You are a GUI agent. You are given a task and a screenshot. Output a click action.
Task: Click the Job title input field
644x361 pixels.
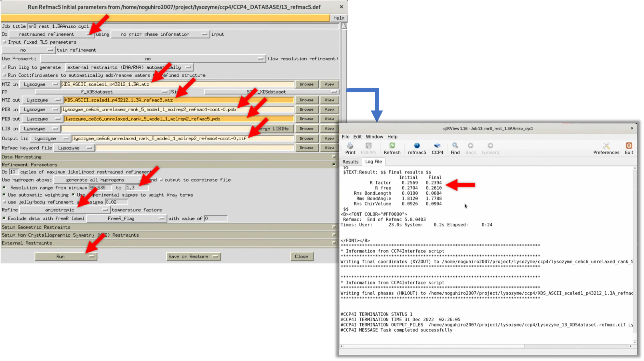[183, 26]
